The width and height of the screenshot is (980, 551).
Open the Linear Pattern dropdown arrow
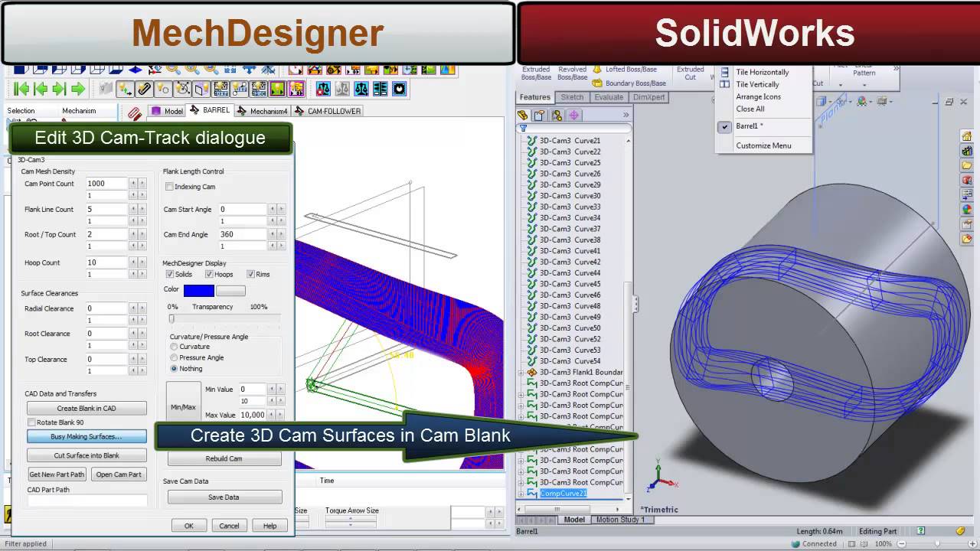pyautogui.click(x=864, y=85)
